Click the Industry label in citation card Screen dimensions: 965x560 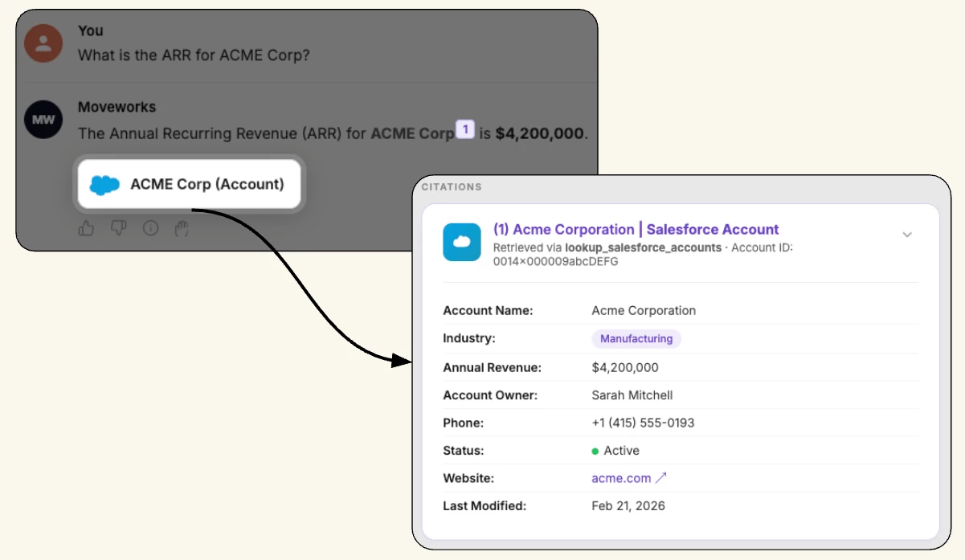pos(468,338)
